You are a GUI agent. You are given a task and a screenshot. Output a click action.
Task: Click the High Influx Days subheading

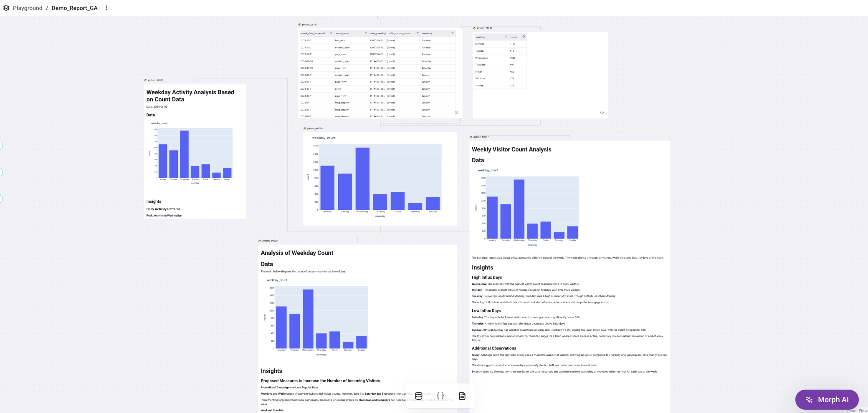click(x=487, y=277)
